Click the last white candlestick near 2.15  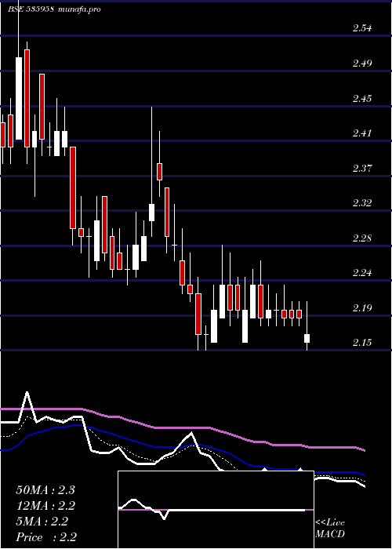coord(307,338)
